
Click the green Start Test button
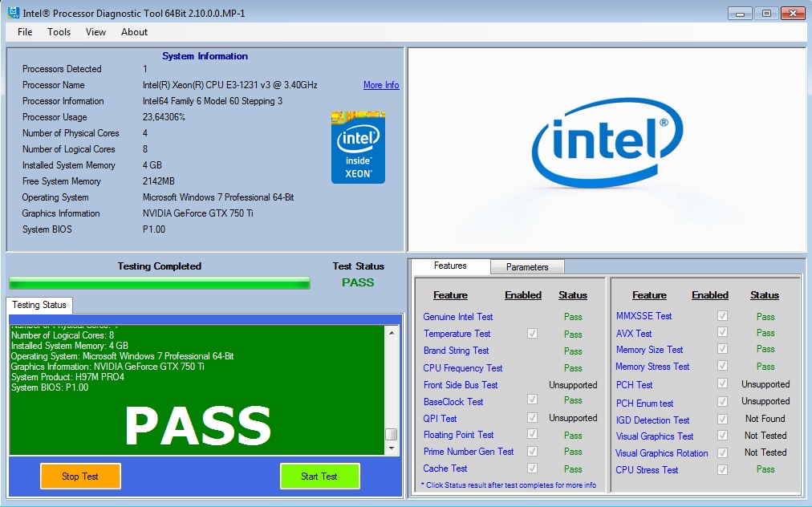point(319,476)
